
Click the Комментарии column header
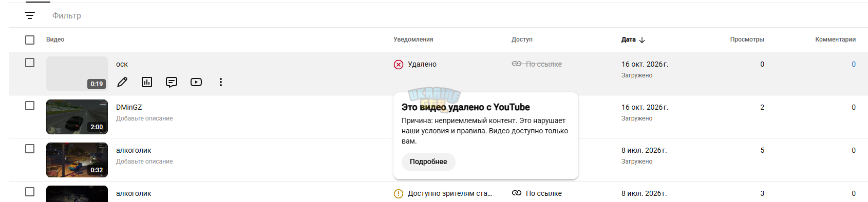[835, 39]
